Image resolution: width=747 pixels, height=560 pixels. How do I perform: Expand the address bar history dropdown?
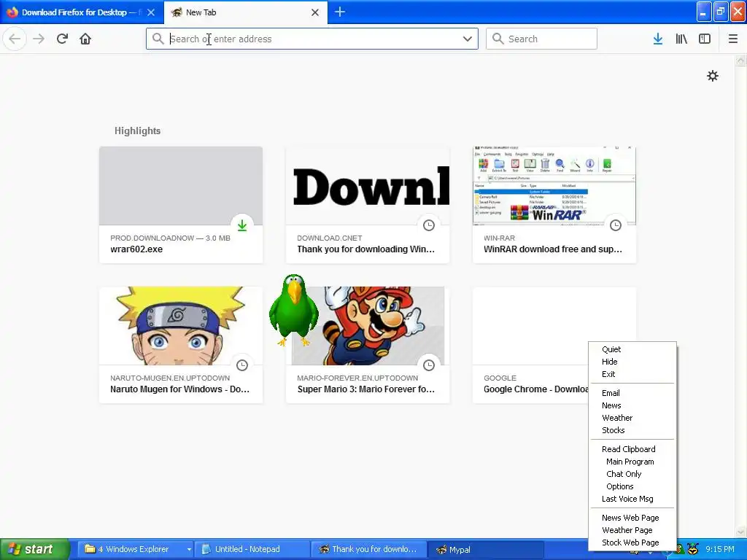468,39
